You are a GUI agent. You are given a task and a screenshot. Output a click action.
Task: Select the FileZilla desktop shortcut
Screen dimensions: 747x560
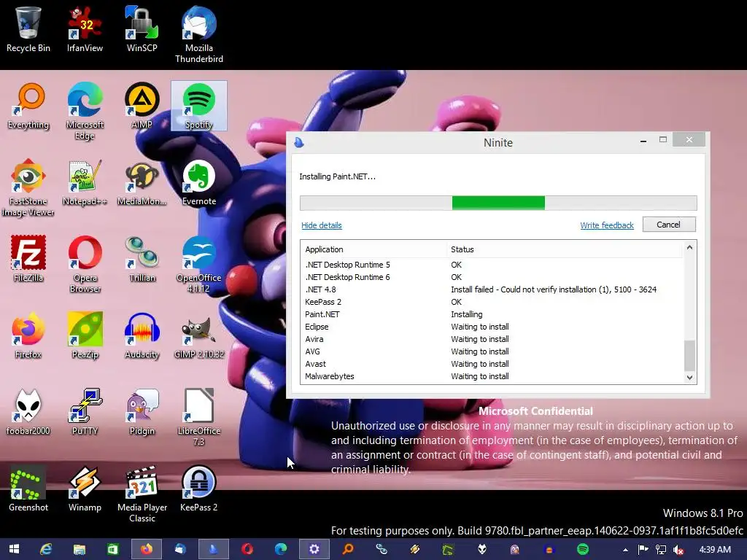(x=28, y=260)
